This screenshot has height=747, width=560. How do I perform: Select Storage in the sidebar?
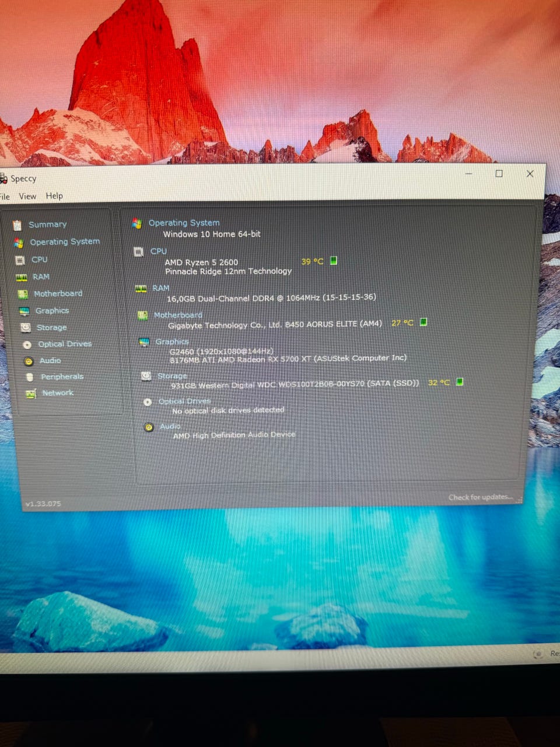[51, 327]
